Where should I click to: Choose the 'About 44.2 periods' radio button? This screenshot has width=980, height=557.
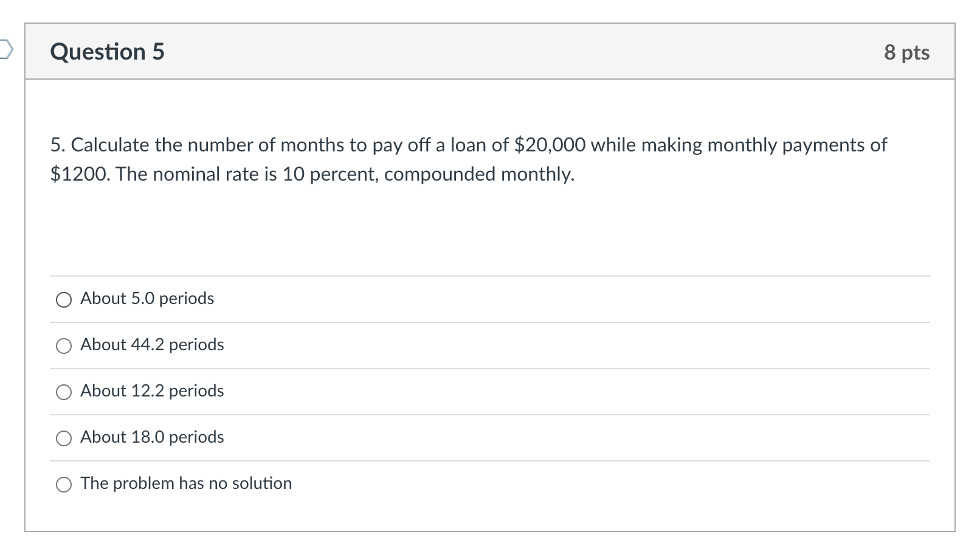click(64, 346)
